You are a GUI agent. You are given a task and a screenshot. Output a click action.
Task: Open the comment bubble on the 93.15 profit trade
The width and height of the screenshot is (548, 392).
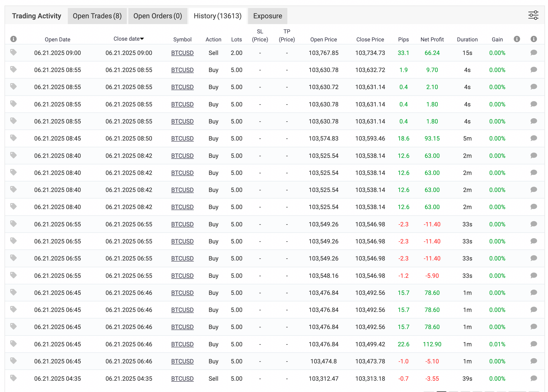[534, 138]
